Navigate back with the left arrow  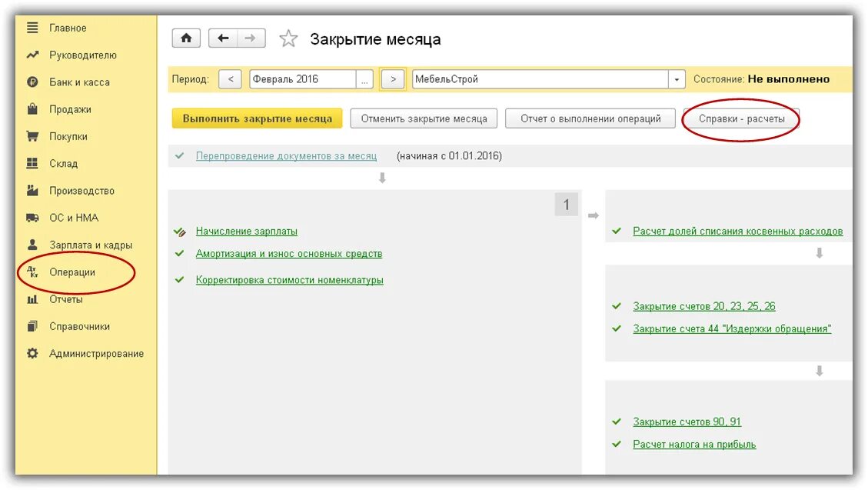[x=223, y=38]
